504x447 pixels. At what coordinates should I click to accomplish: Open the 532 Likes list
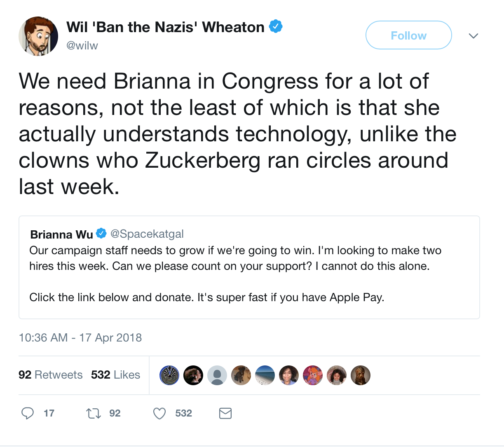(x=116, y=375)
